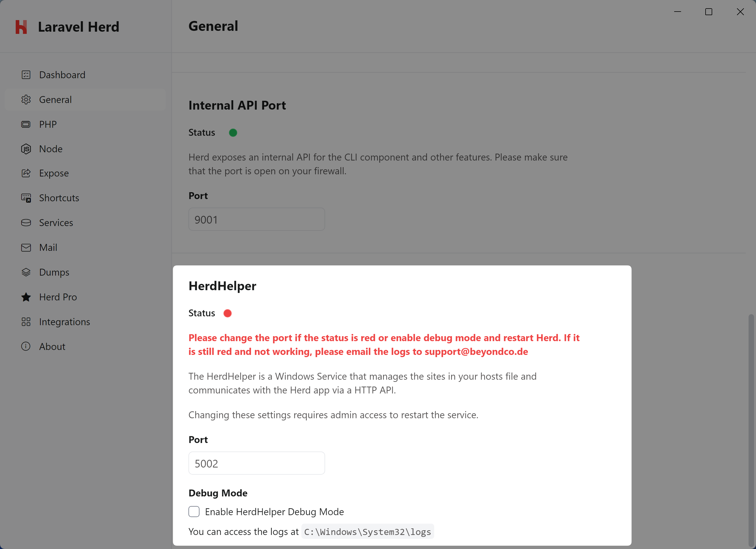The width and height of the screenshot is (756, 549).
Task: Enable HerdHelper Debug Mode checkbox
Action: click(x=194, y=511)
